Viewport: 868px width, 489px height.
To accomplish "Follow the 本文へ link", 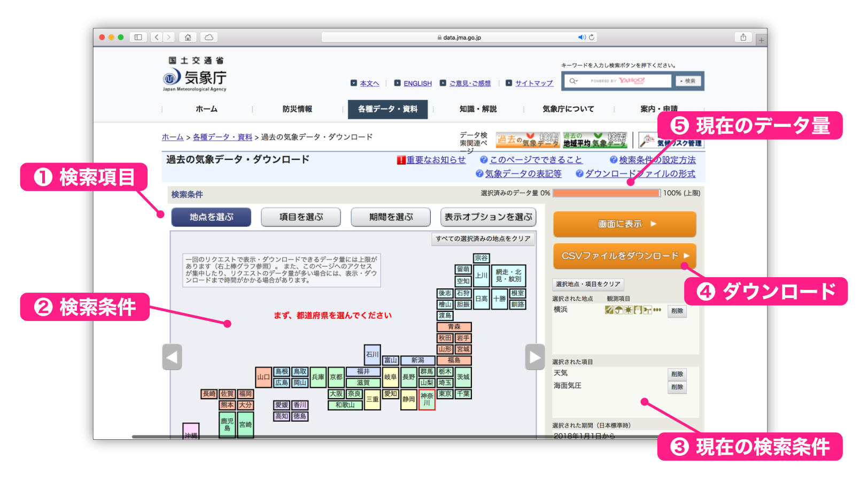I will click(x=369, y=83).
